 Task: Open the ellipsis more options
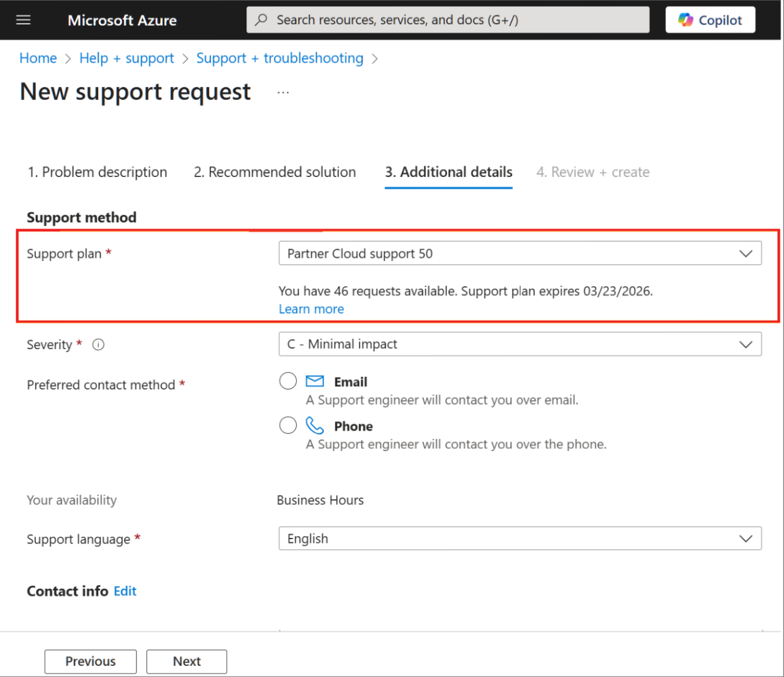click(283, 93)
